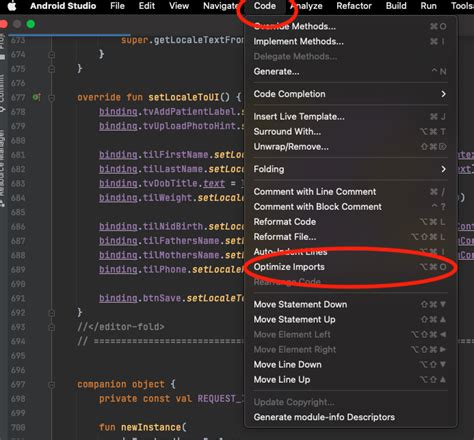Choose Implement Methods… from Code menu
The height and width of the screenshot is (440, 474).
point(351,41)
